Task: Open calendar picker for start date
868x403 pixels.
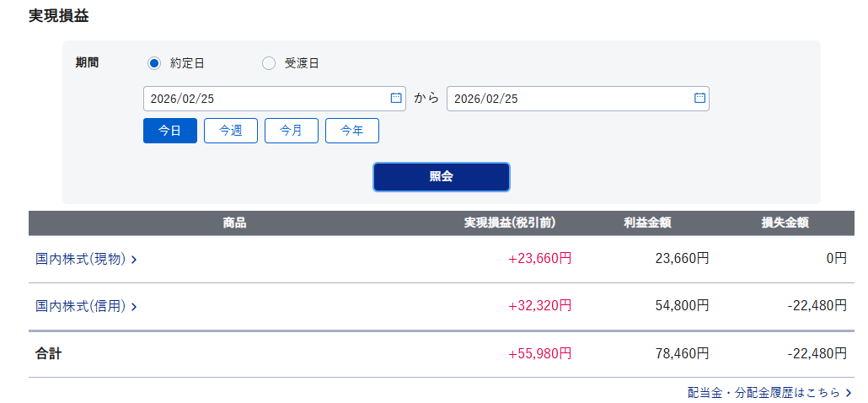Action: pos(396,98)
